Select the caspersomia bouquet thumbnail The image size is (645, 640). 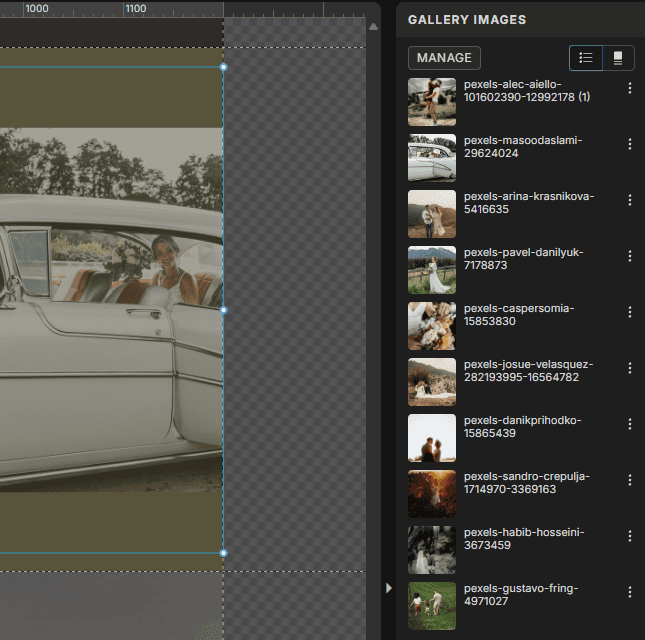point(432,326)
